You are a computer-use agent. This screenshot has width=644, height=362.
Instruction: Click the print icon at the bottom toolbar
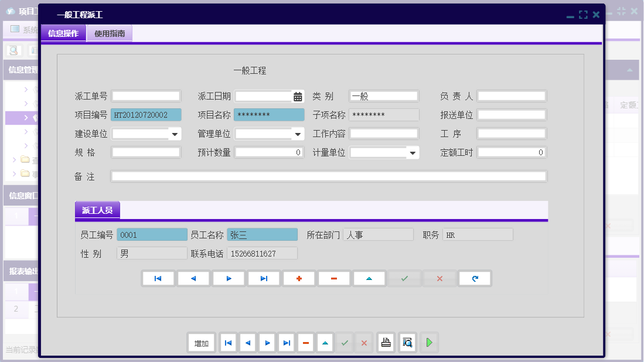coord(386,343)
